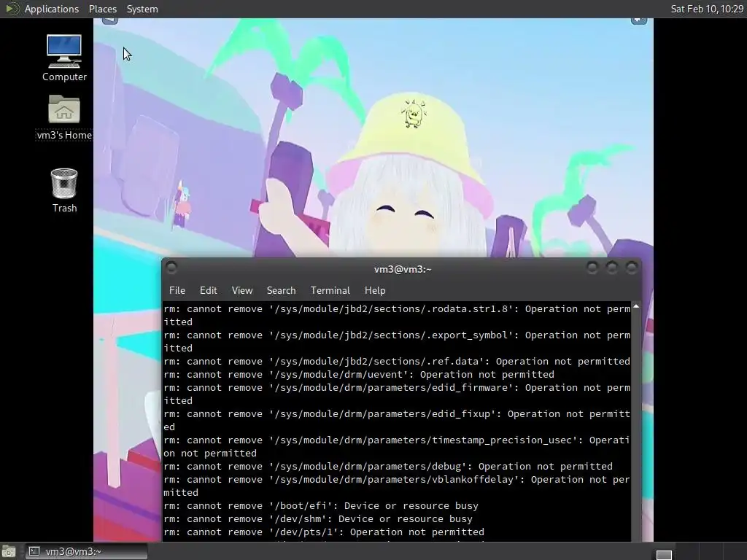Image resolution: width=747 pixels, height=560 pixels.
Task: Open the terminal File menu
Action: (x=177, y=290)
